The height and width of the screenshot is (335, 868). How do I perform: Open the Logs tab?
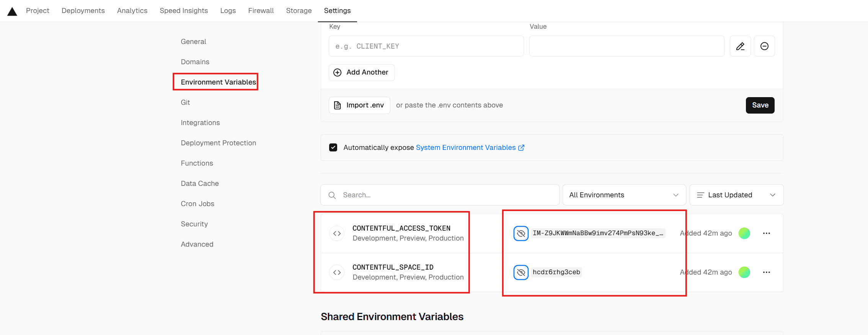click(228, 11)
